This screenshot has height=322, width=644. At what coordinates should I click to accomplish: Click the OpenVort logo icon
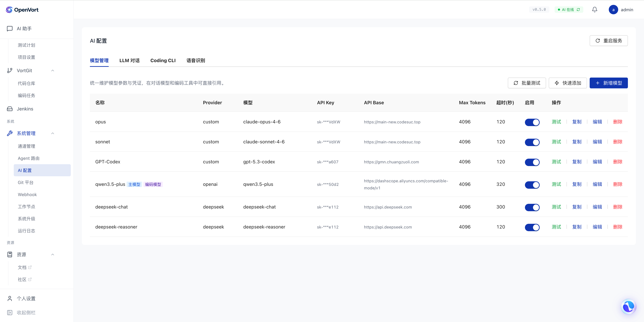[x=9, y=10]
